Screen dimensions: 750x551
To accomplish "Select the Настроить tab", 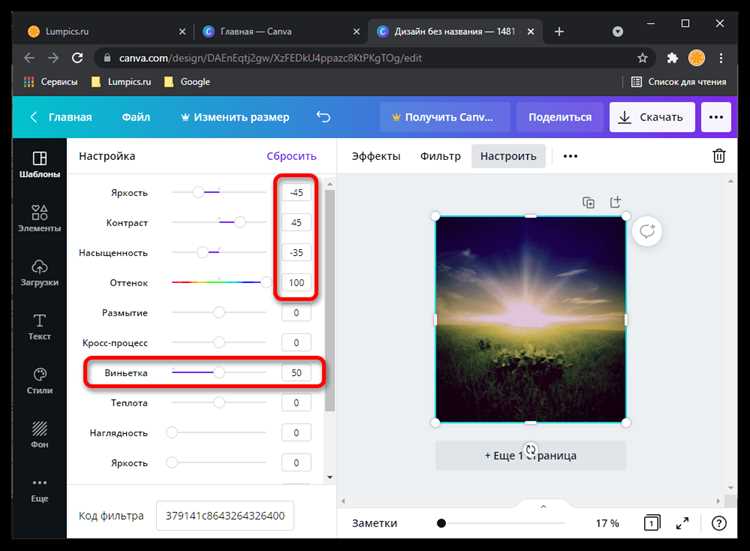I will click(x=508, y=156).
